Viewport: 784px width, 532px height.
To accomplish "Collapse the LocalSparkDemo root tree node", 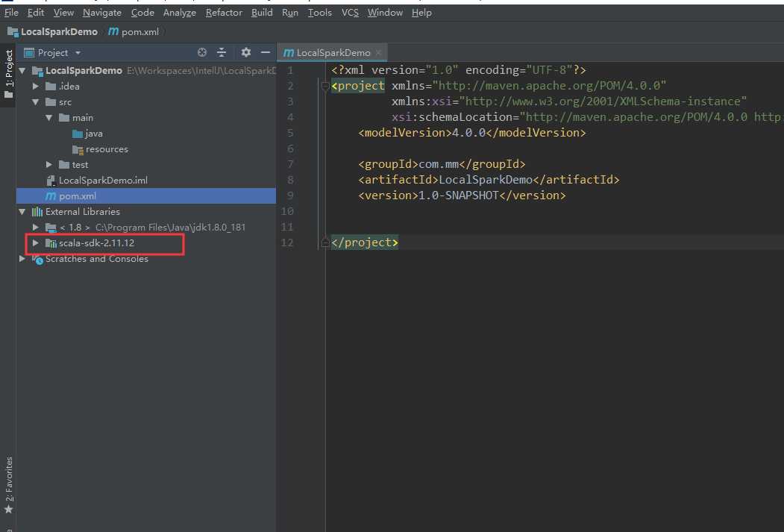I will (x=22, y=70).
